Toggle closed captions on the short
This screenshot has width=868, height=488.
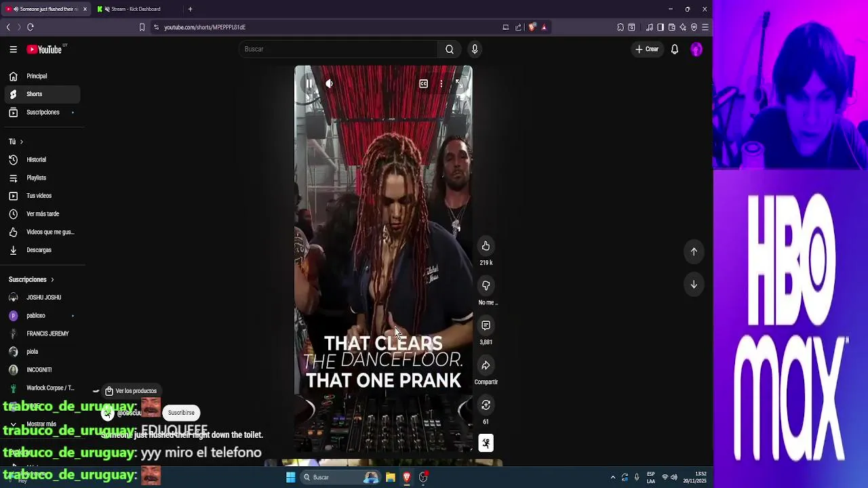423,84
